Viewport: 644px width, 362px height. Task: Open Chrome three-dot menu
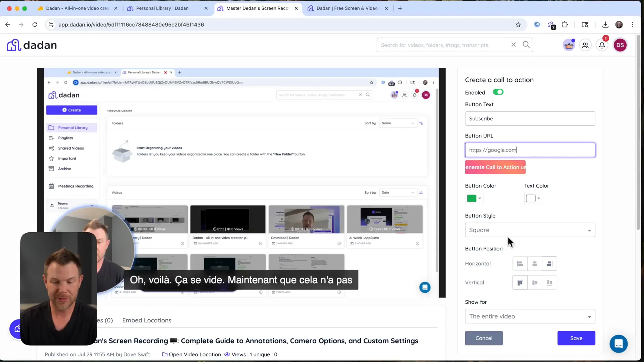[x=633, y=24]
